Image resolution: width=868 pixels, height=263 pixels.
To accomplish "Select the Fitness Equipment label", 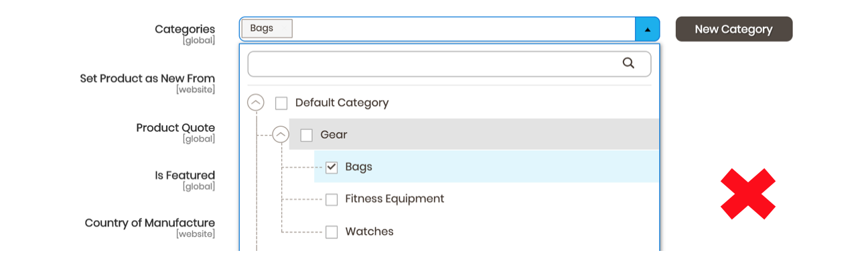I will (394, 199).
